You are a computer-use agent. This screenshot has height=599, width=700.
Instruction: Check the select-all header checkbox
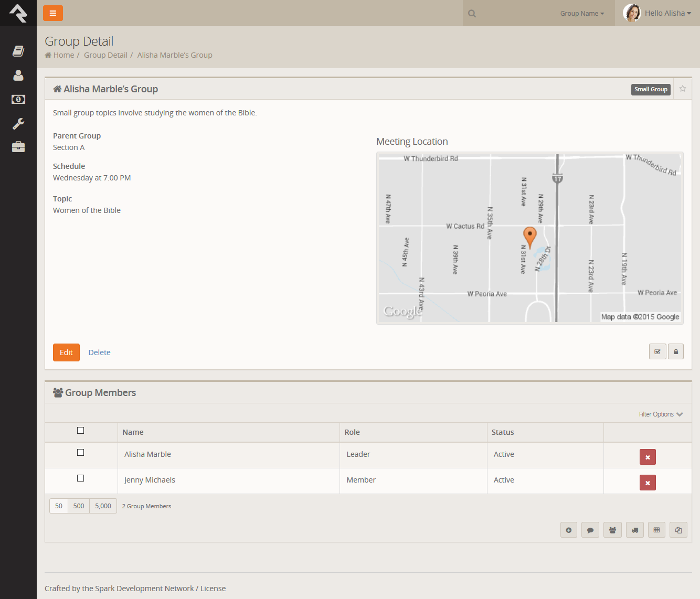pos(80,431)
